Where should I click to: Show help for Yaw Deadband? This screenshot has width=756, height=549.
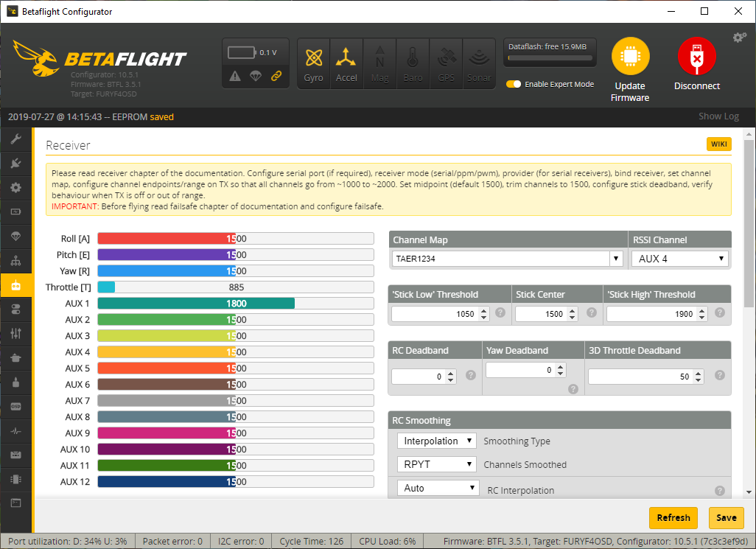573,388
